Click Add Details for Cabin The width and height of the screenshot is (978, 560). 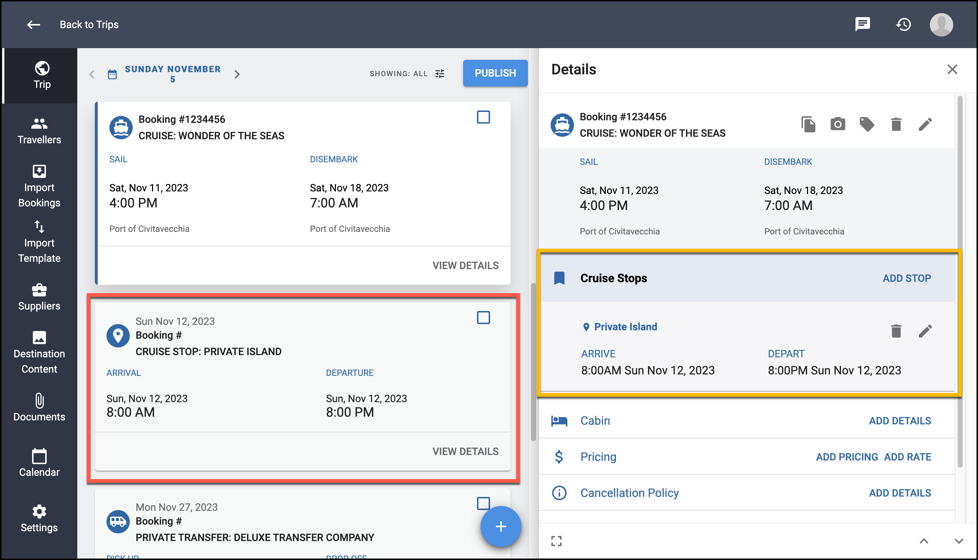[900, 421]
